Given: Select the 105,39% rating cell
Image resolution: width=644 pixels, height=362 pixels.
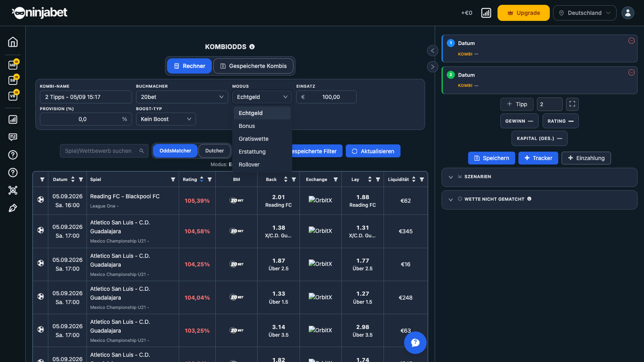Looking at the screenshot, I should tap(197, 201).
